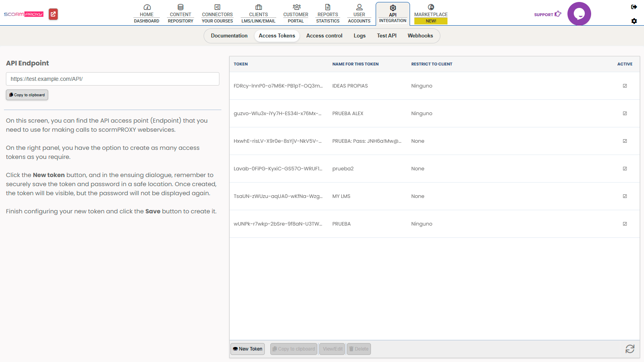The height and width of the screenshot is (362, 644).
Task: Click the grayed Copy to clipboard toolbar button
Action: pyautogui.click(x=294, y=349)
